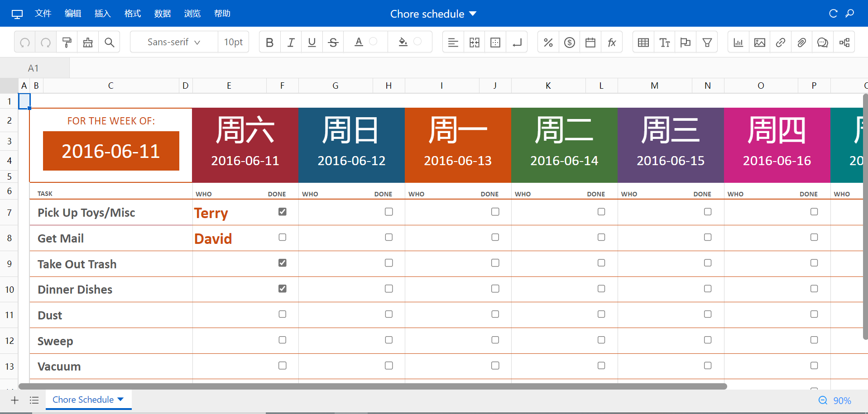
Task: Open the Chore Schedule sheet tab menu
Action: (x=120, y=400)
